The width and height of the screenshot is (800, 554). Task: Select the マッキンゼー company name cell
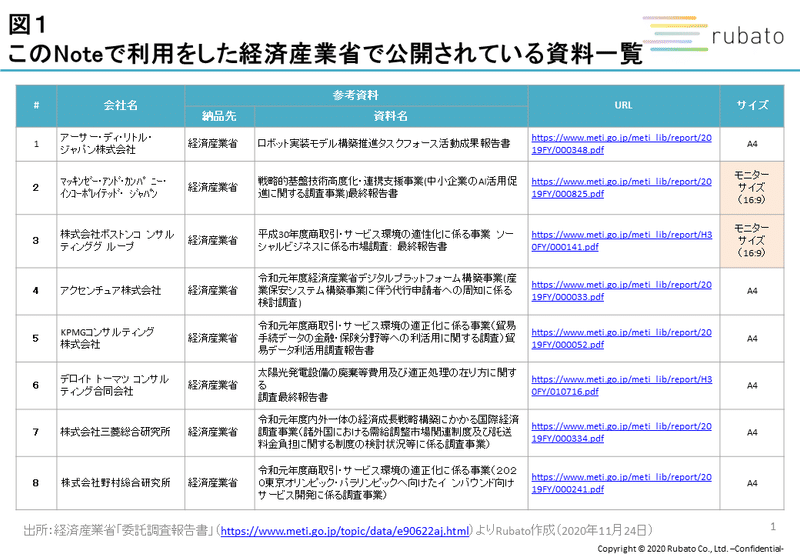[x=120, y=188]
